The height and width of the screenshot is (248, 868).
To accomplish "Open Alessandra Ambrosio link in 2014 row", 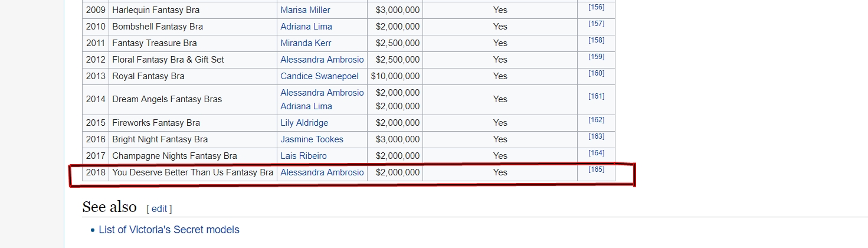I will point(322,93).
